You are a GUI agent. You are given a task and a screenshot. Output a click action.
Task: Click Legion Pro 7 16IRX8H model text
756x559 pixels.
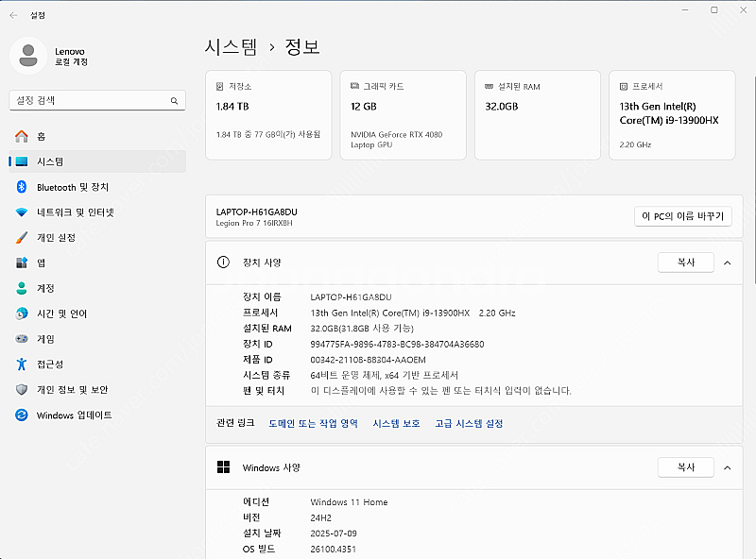tap(254, 223)
